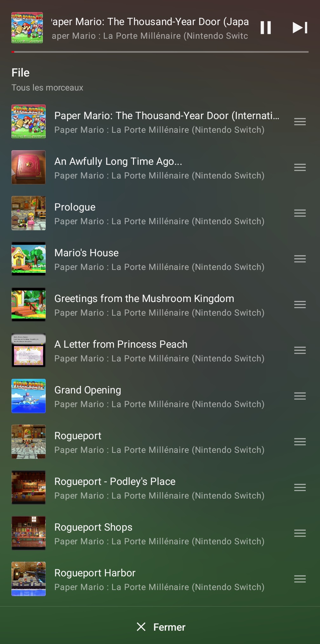320x644 pixels.
Task: Click the playback progress bar
Action: coord(160,52)
